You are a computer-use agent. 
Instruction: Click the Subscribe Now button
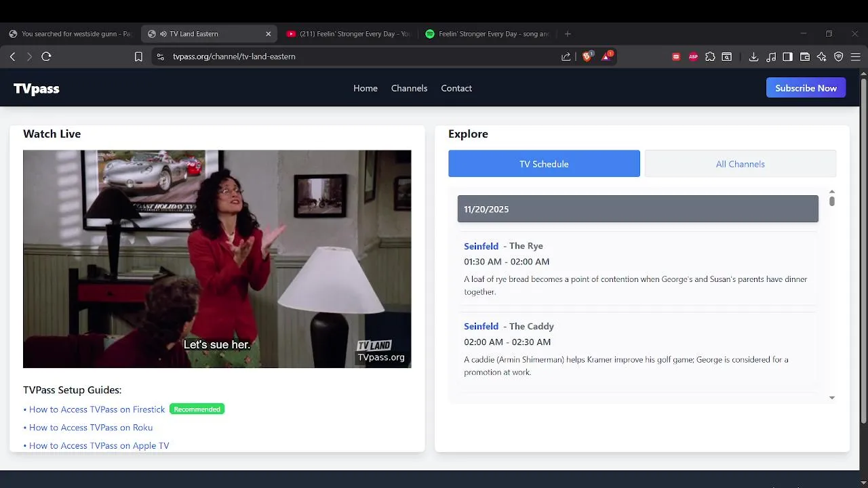(x=806, y=88)
